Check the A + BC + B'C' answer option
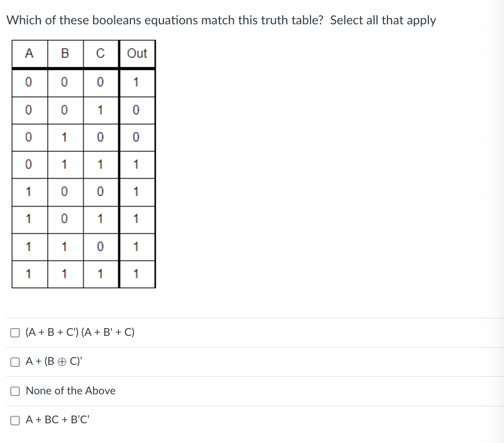Screen dimensions: 504x443 (x=15, y=420)
